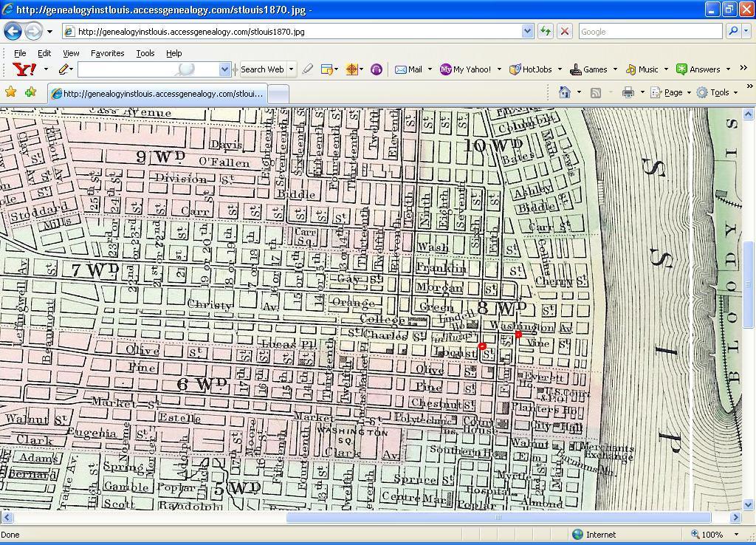Open the command bar Tools gear menu

coord(718,92)
